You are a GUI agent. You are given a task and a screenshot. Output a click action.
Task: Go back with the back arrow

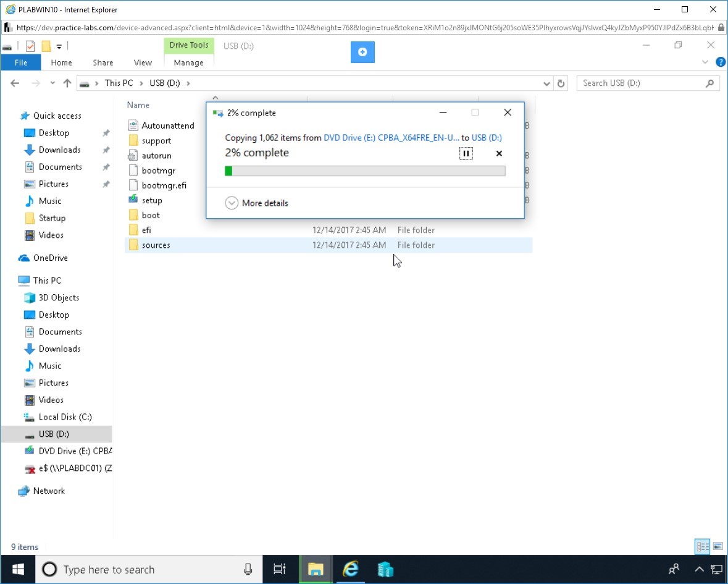[x=15, y=83]
